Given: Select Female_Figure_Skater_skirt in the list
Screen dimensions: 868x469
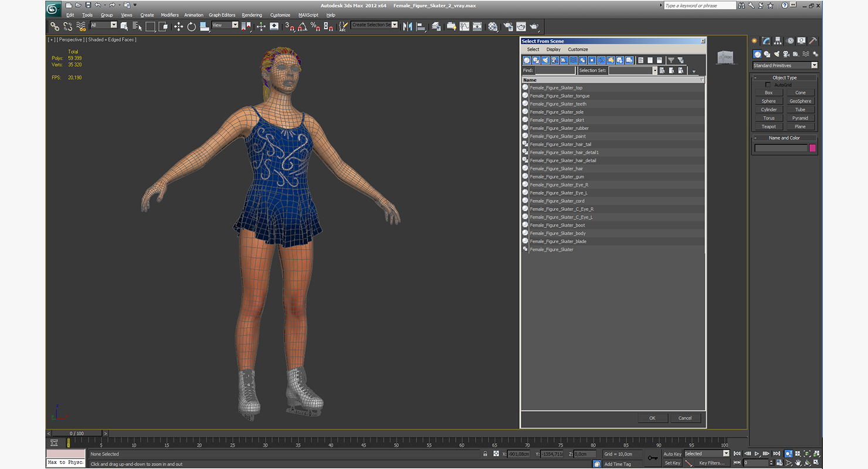Looking at the screenshot, I should 613,120.
